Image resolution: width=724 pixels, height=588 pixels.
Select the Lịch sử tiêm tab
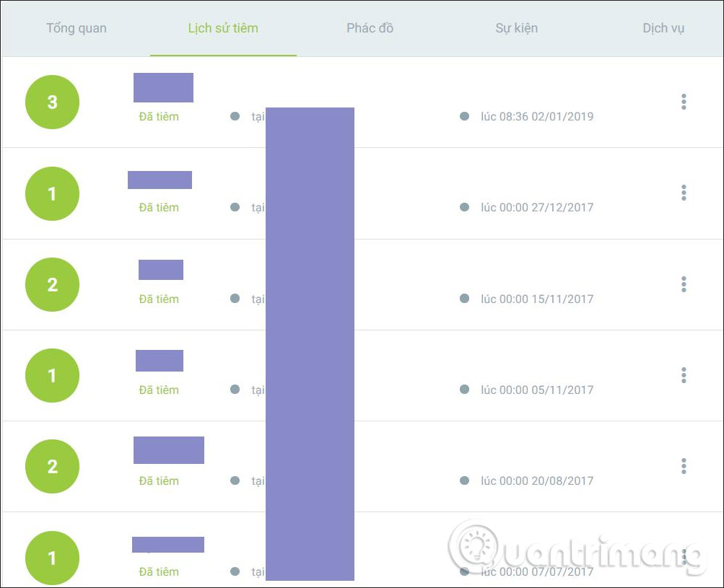point(223,28)
